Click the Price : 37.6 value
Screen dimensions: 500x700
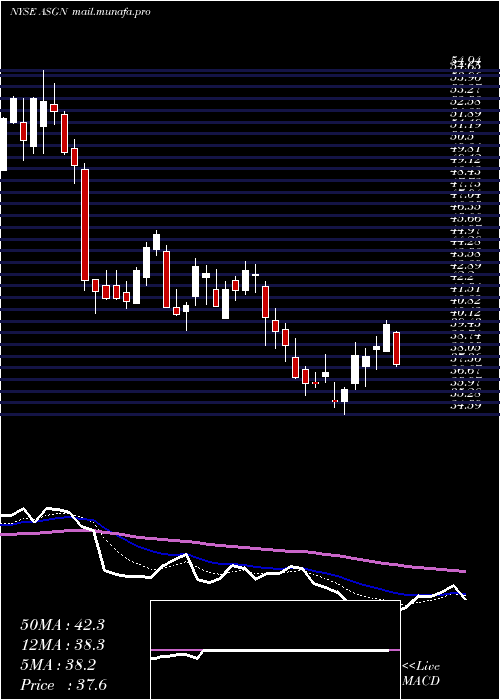64,685
